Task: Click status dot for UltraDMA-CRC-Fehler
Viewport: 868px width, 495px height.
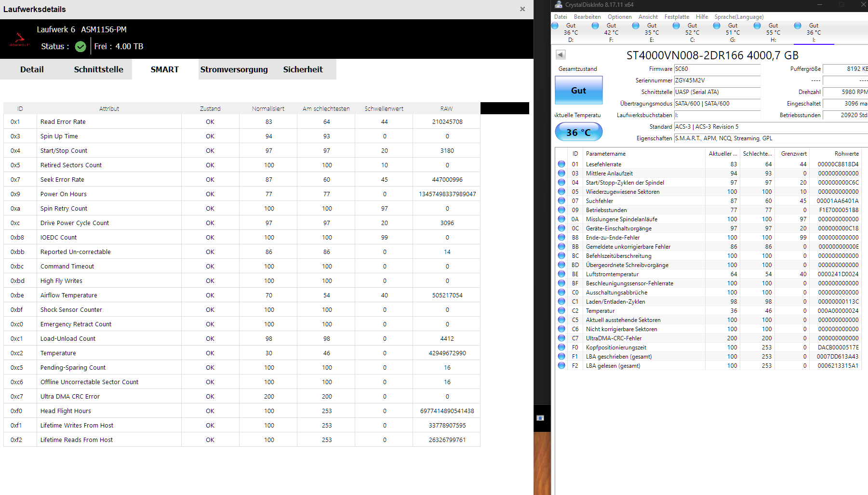Action: tap(561, 338)
